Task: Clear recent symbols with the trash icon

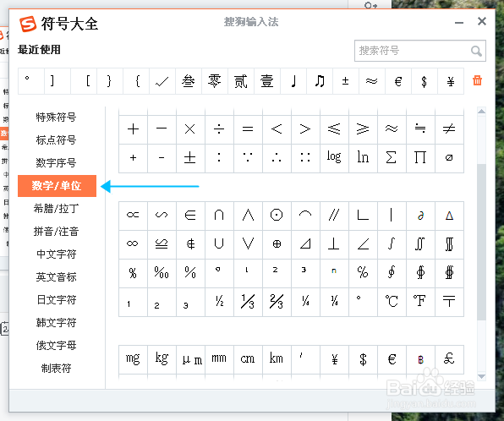Action: [477, 80]
